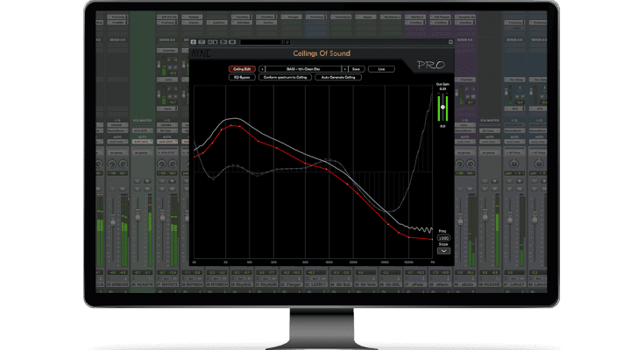Open the BASS preset name selector
The width and height of the screenshot is (644, 350).
click(x=303, y=68)
